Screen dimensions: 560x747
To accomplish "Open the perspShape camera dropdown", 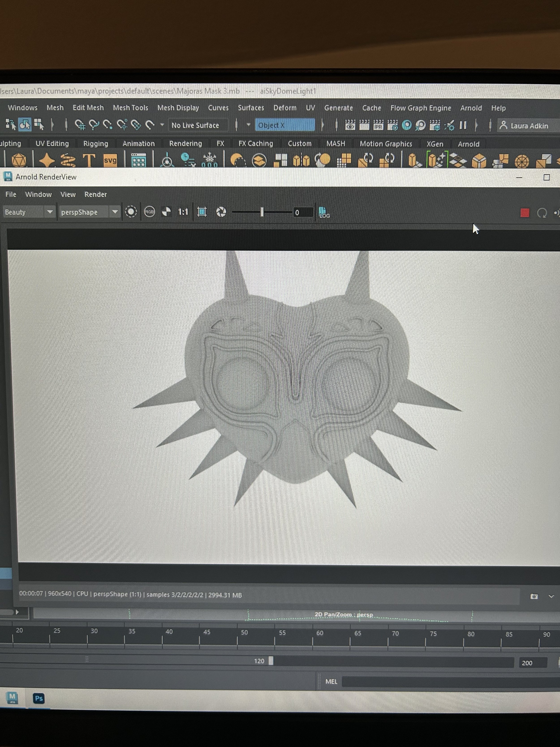I will [x=89, y=212].
